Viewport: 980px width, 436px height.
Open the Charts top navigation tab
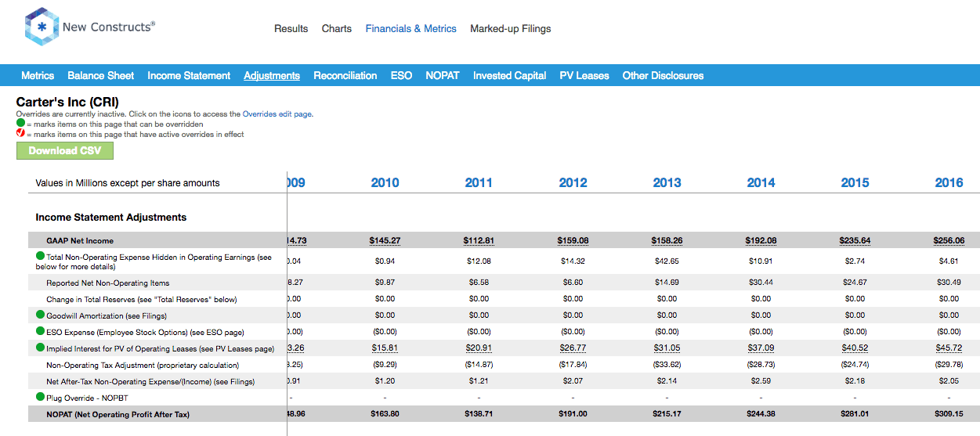pos(337,28)
